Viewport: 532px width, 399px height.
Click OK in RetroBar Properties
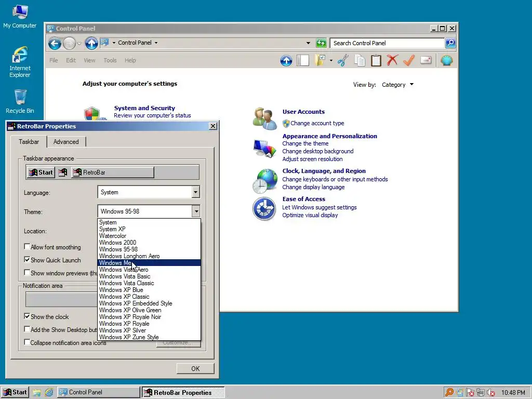[x=195, y=368]
